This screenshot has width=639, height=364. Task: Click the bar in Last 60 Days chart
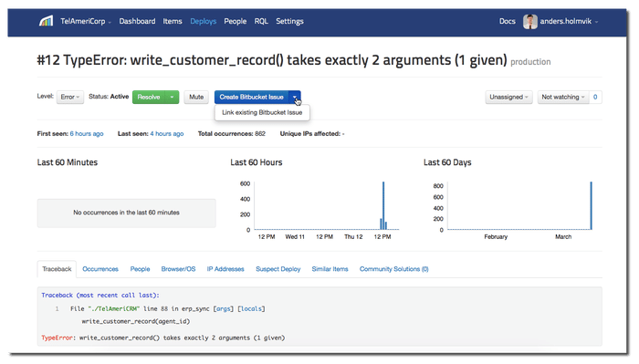tap(591, 205)
